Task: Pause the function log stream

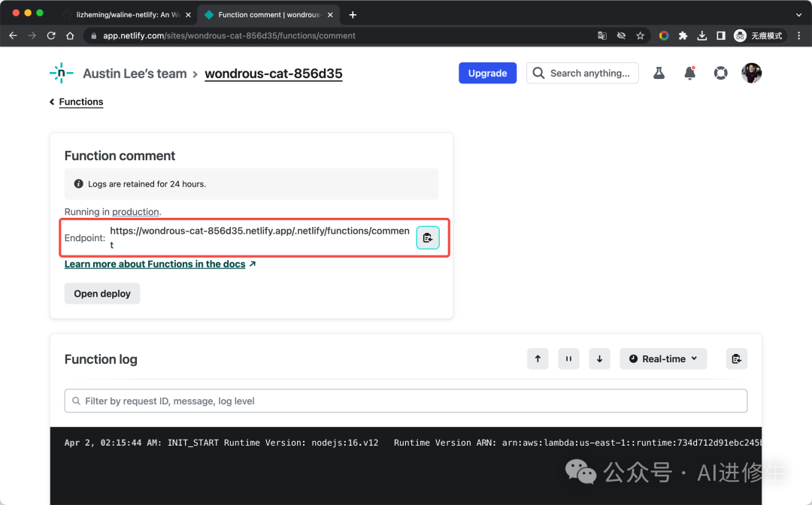Action: 568,358
